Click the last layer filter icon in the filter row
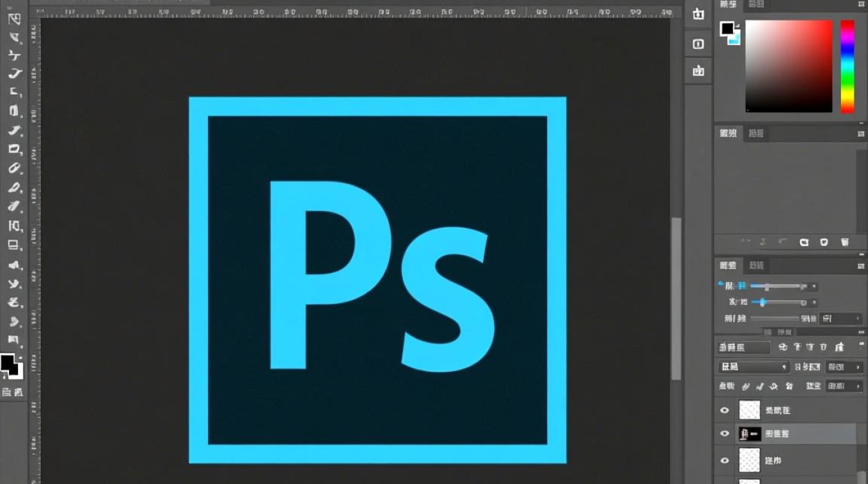This screenshot has height=484, width=868. 840,347
